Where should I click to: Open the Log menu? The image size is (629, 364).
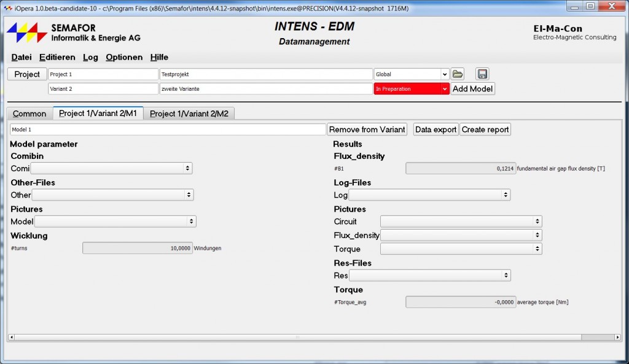coord(90,57)
